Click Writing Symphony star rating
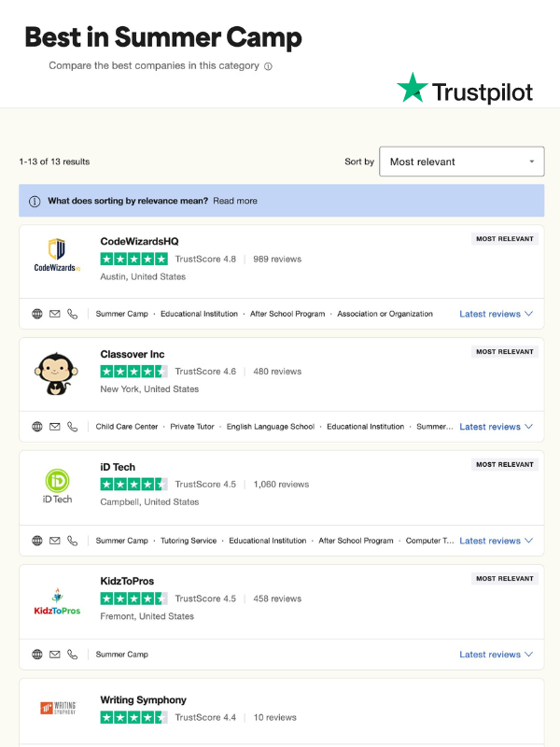Viewport: 560px width, 747px height. click(x=133, y=717)
